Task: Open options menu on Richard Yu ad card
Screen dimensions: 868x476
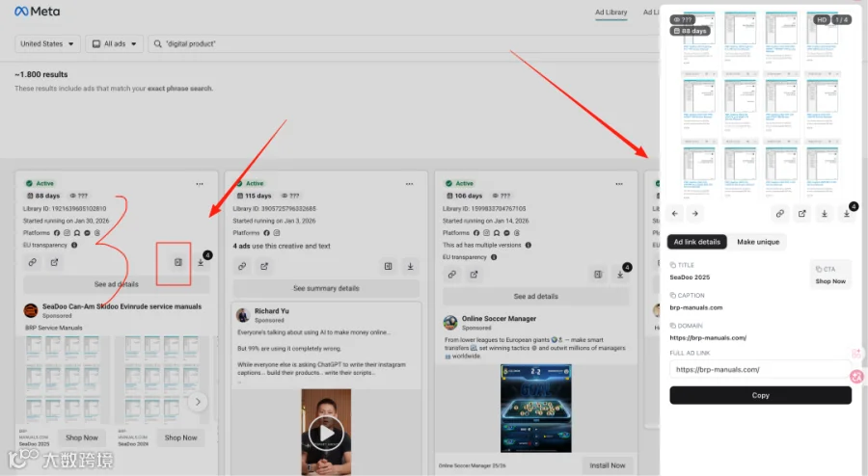Action: [x=409, y=183]
